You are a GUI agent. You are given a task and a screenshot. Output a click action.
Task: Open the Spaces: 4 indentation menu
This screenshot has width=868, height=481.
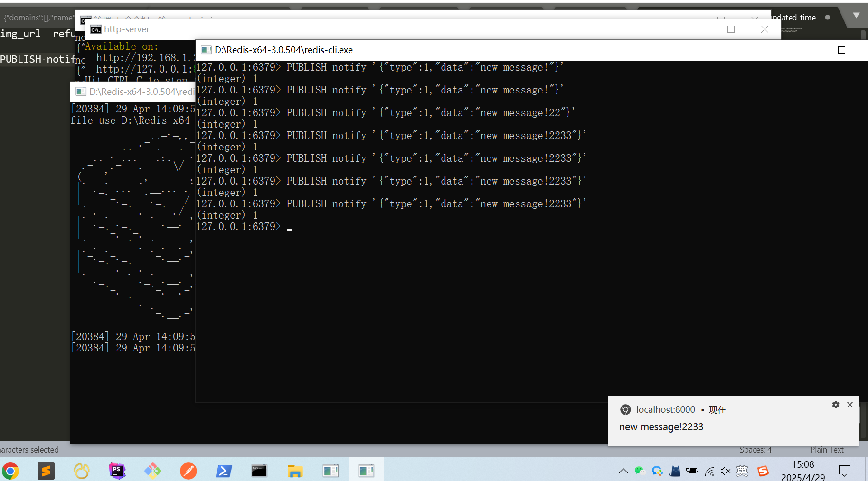coord(755,450)
